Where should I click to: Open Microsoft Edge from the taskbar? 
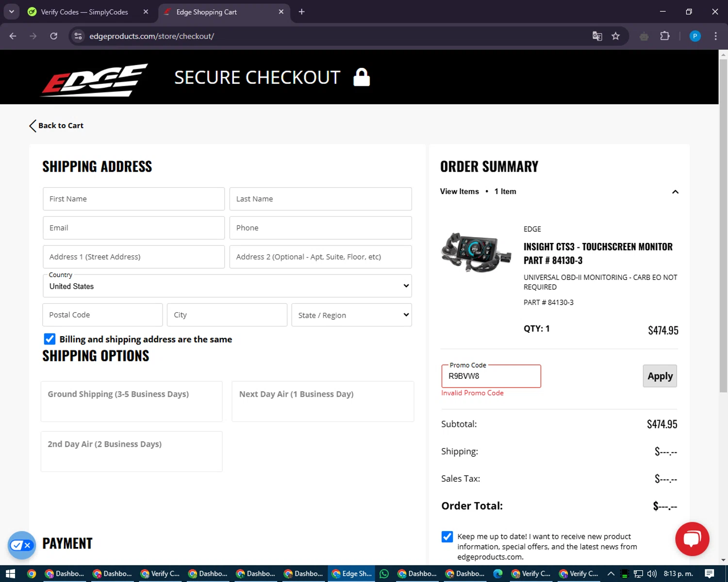click(497, 574)
